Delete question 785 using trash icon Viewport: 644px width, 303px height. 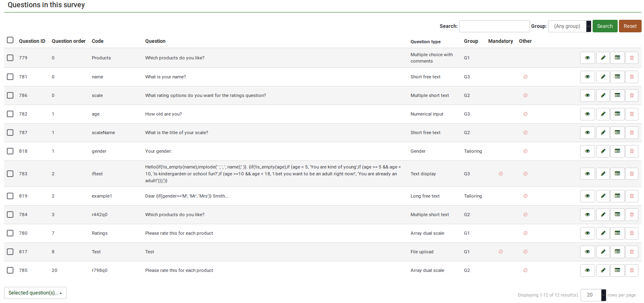point(631,270)
